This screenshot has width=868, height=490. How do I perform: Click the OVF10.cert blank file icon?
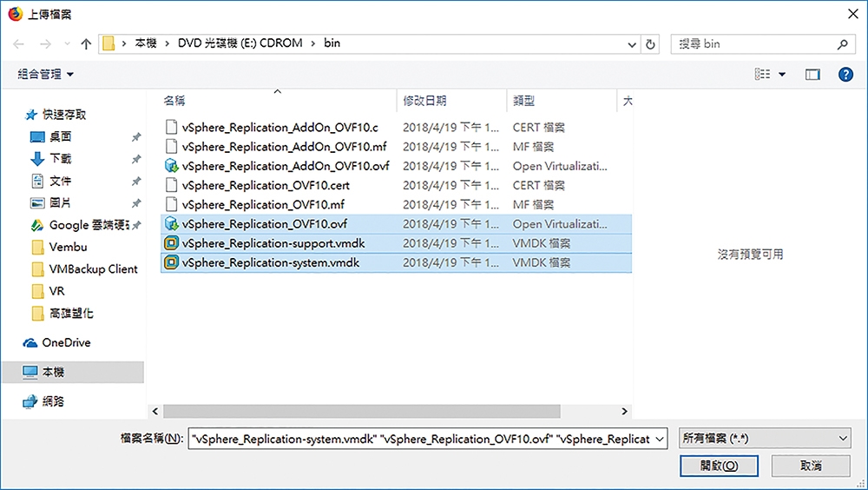172,185
